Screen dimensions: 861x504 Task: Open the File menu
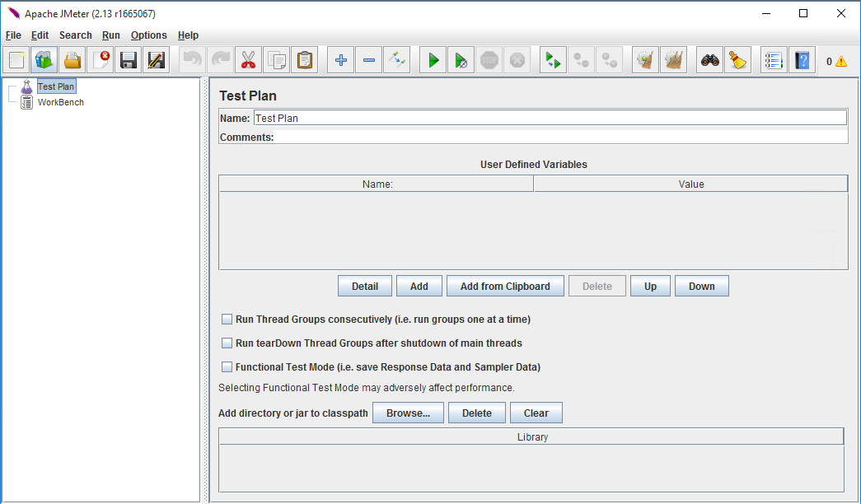(13, 35)
